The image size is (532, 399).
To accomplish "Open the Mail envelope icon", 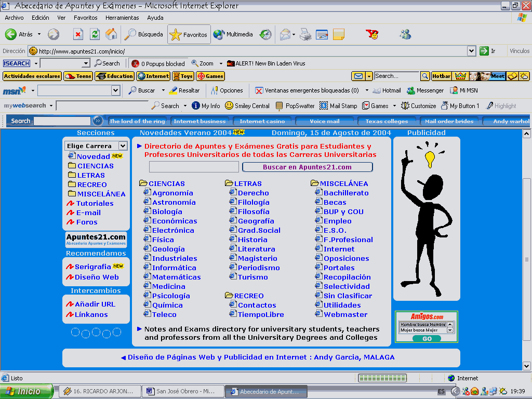I will point(285,34).
